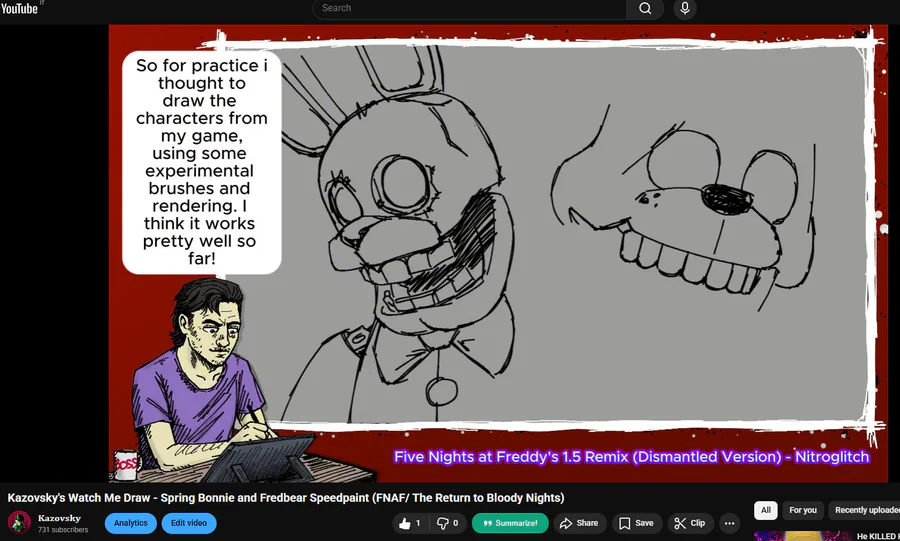Open video Analytics

pos(130,523)
